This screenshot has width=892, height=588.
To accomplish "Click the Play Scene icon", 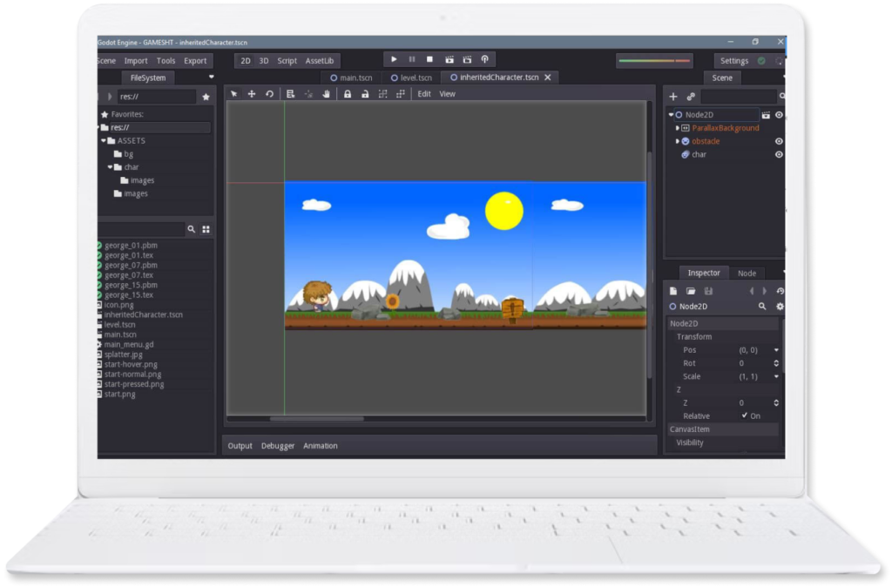I will (x=449, y=59).
